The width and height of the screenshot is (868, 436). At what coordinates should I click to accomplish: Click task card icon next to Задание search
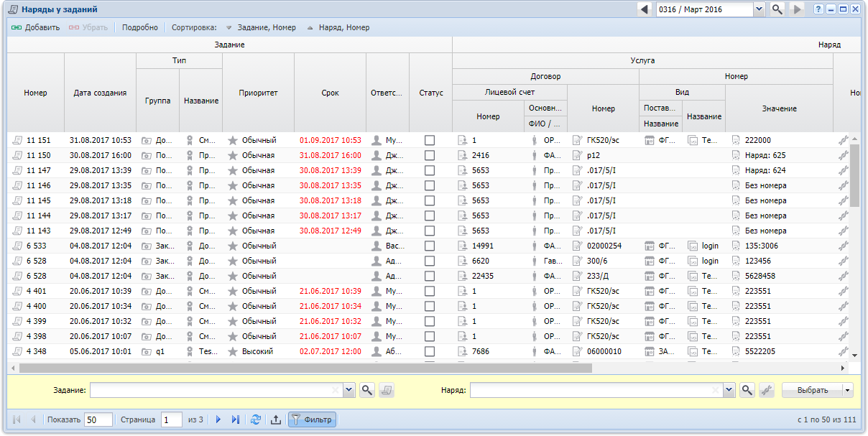pos(387,390)
